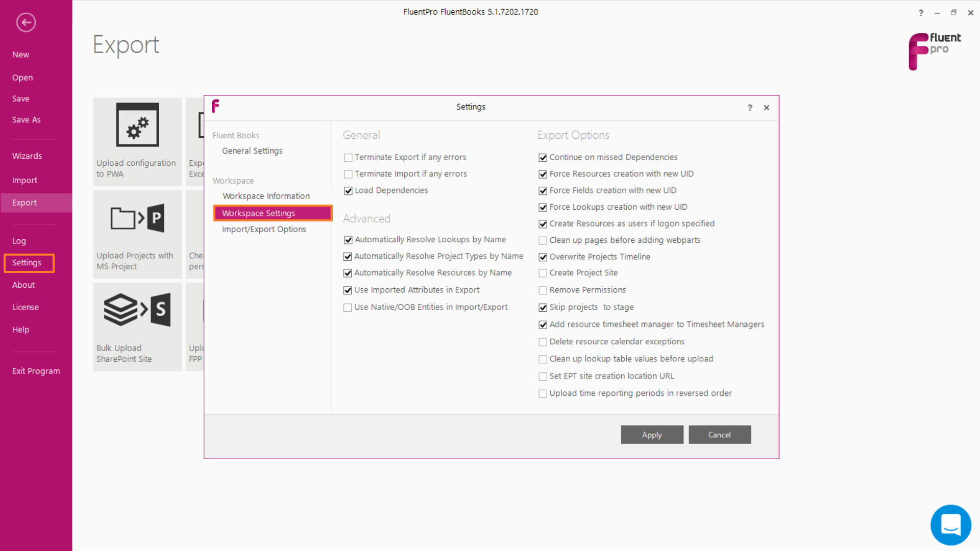Open Log from the sidebar
Image resolution: width=980 pixels, height=551 pixels.
pyautogui.click(x=19, y=241)
